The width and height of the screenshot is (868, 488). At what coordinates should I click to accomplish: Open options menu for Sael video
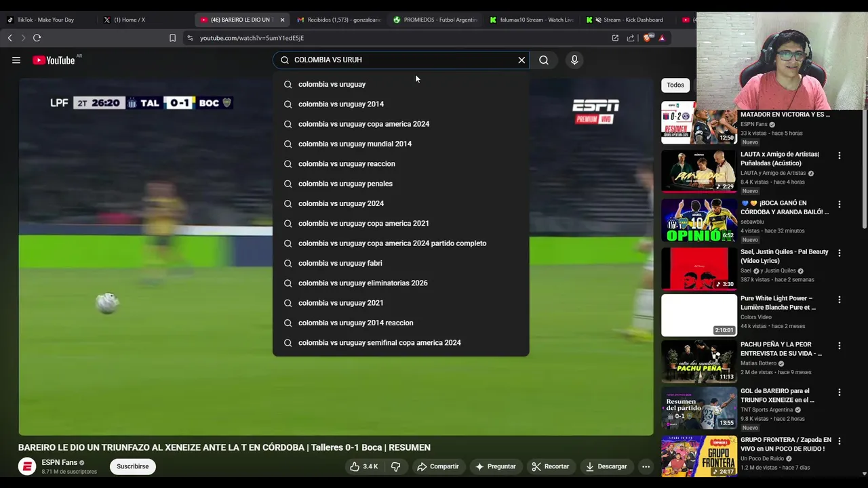pyautogui.click(x=840, y=253)
